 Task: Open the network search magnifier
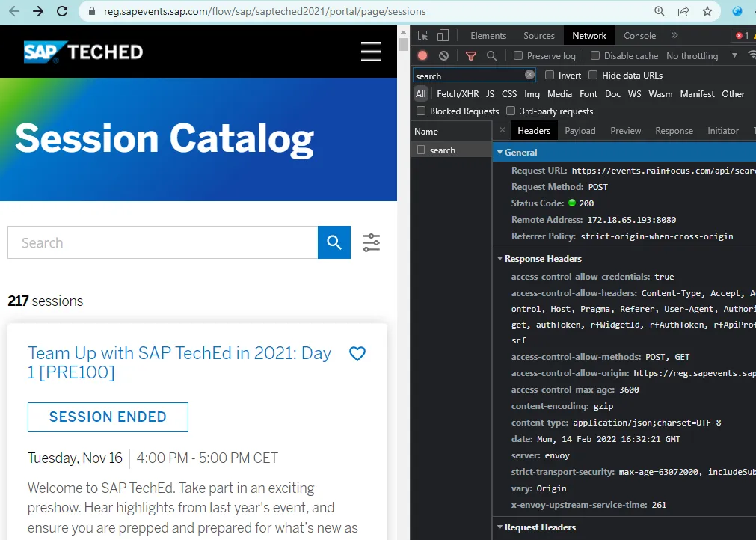(x=491, y=56)
